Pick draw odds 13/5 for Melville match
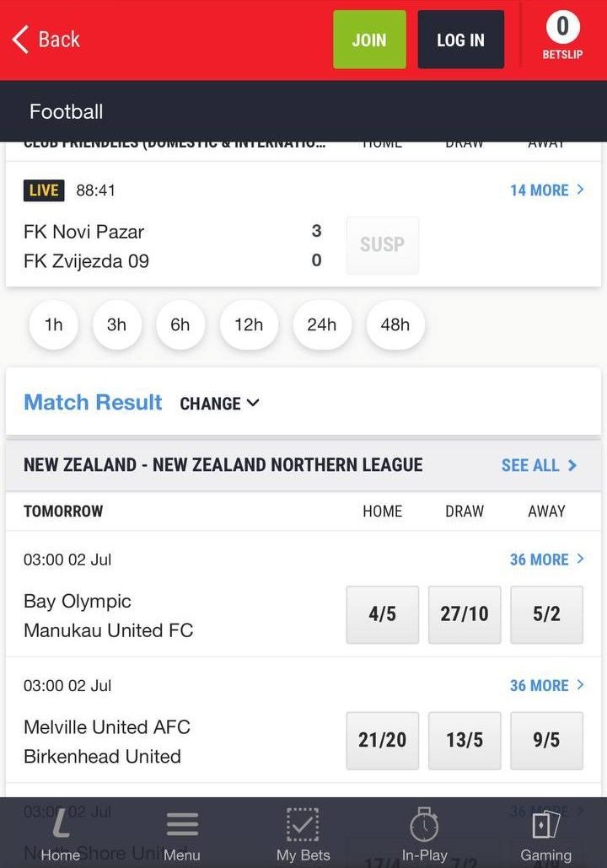 pyautogui.click(x=464, y=740)
